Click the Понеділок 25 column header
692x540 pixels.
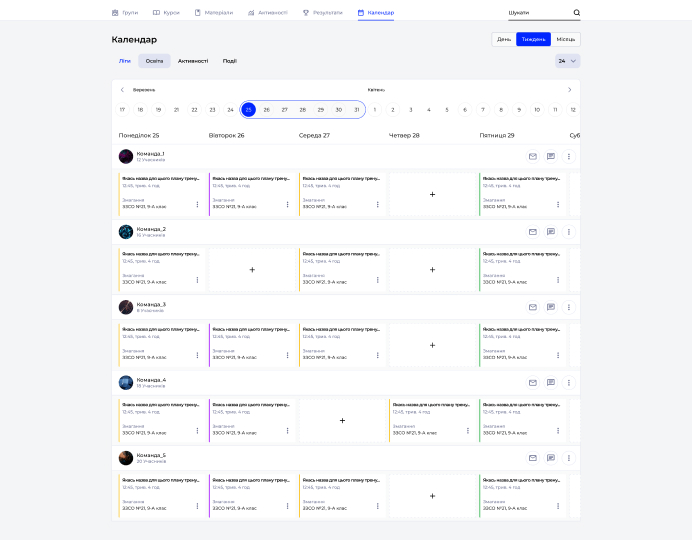[x=139, y=135]
